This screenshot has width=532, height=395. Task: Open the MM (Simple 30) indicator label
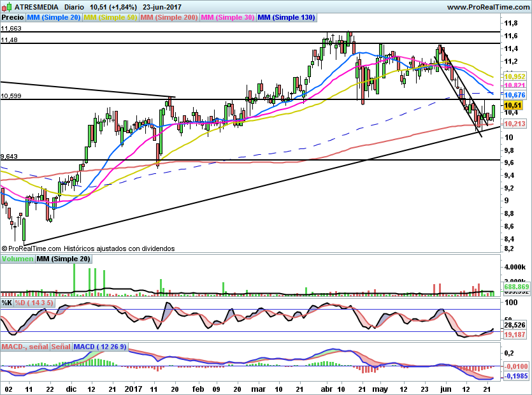point(227,17)
